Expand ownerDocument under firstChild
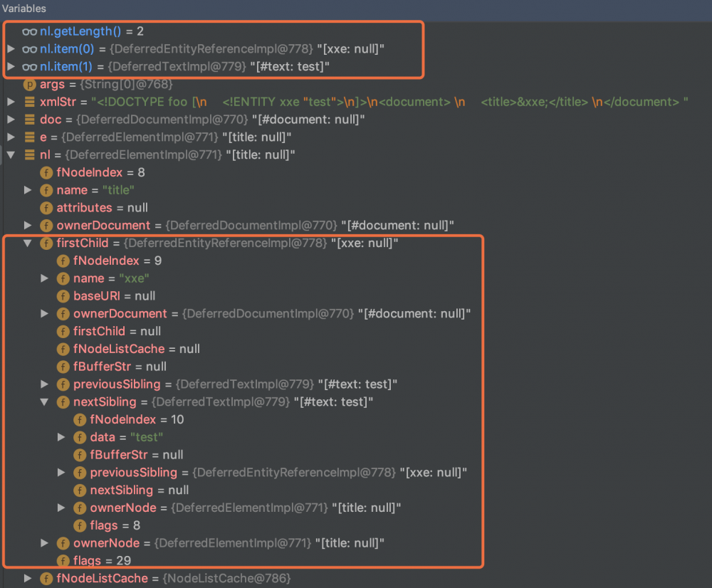712x588 pixels. (44, 313)
